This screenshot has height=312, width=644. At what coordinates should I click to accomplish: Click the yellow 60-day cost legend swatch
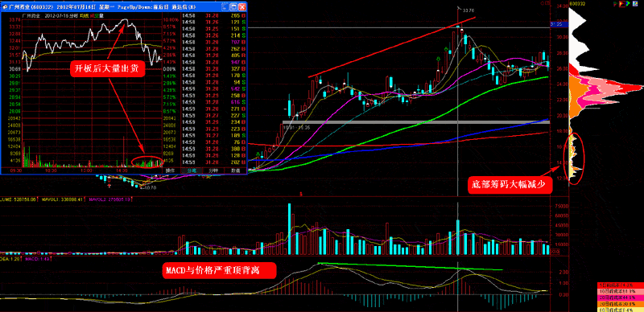coord(621,310)
